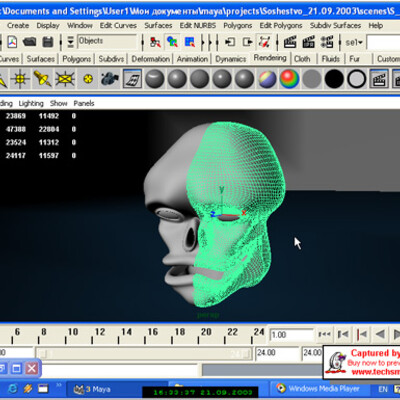
Task: Click the IPR render clapperboard icon
Action: (309, 42)
